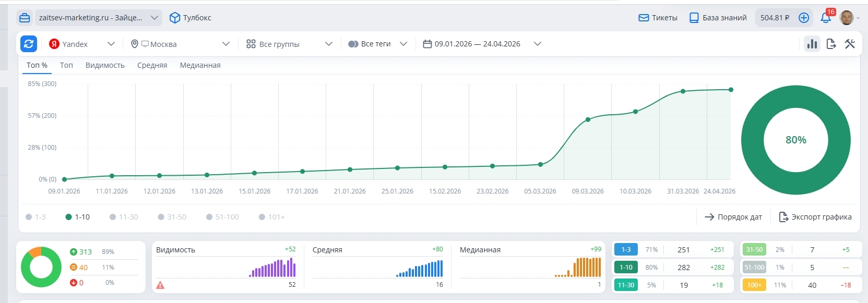Click the blue 1-3 position badge

(x=626, y=250)
